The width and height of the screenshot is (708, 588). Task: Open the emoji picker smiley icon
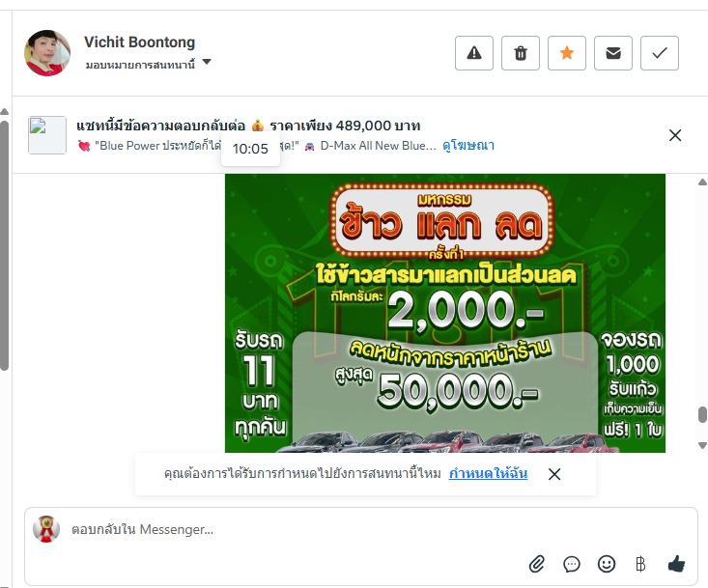point(607,564)
